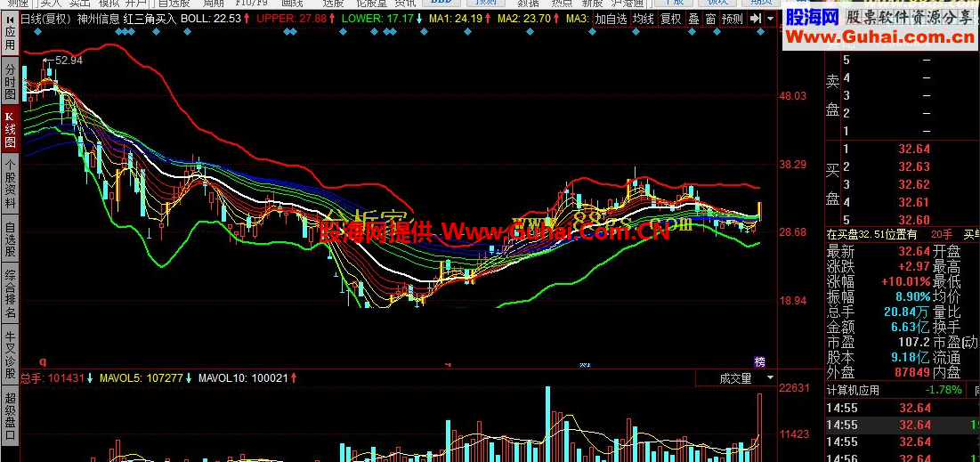Viewport: 980px width, 462px height.
Task: Click the purple 榜 badge icon
Action: point(759,361)
